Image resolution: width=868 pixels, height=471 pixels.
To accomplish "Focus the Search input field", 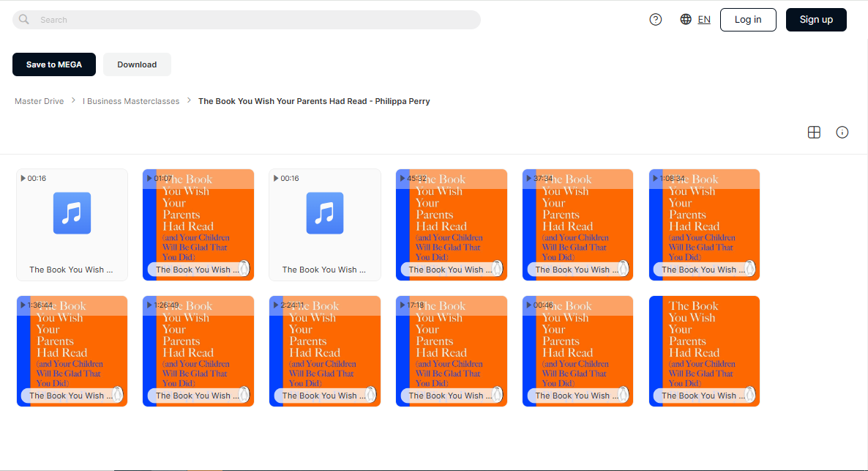I will 247,19.
